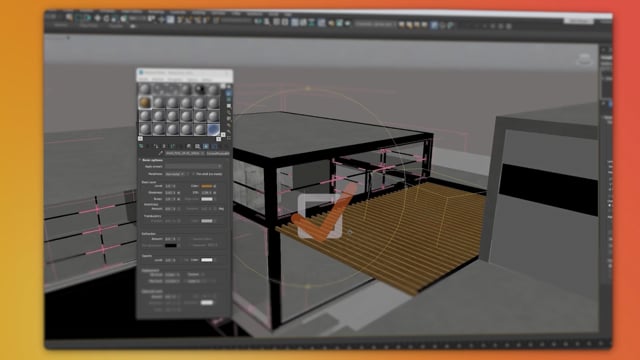The width and height of the screenshot is (640, 360).
Task: Select the Scale tool in main toolbar
Action: pos(114,19)
